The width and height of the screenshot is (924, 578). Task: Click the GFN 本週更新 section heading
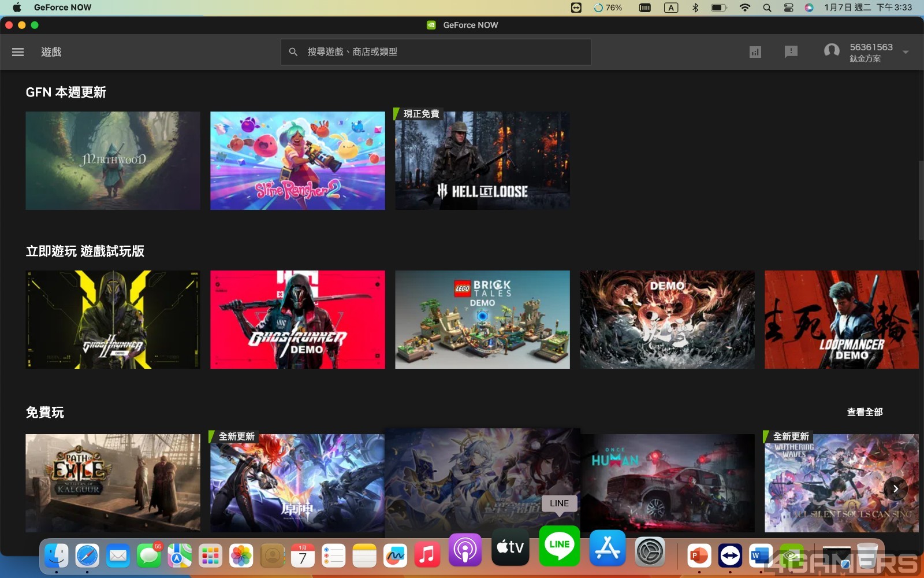click(x=66, y=92)
